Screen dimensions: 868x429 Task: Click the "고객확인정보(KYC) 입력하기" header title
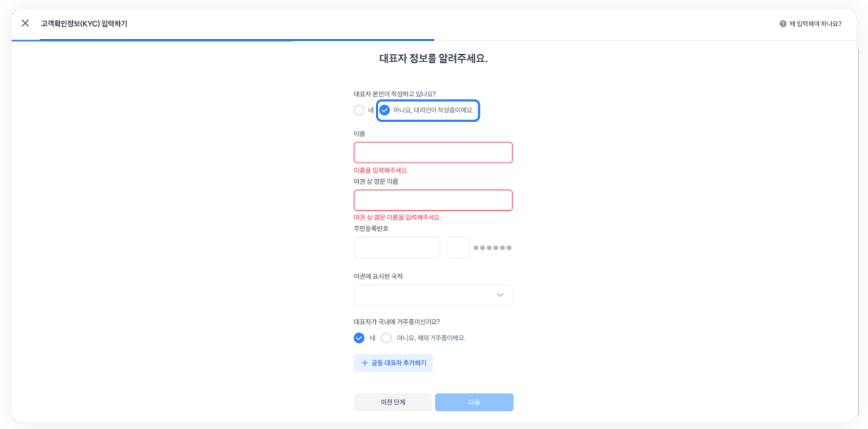(84, 24)
